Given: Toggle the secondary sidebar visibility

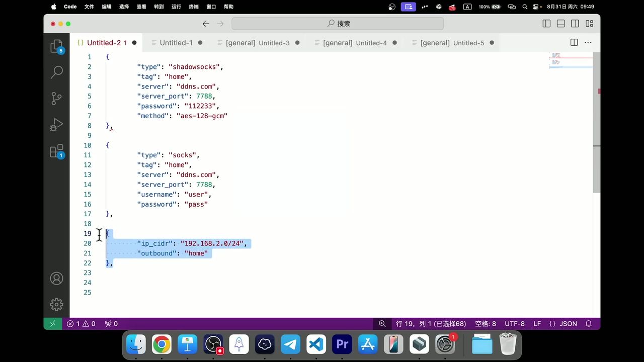Looking at the screenshot, I should coord(575,23).
